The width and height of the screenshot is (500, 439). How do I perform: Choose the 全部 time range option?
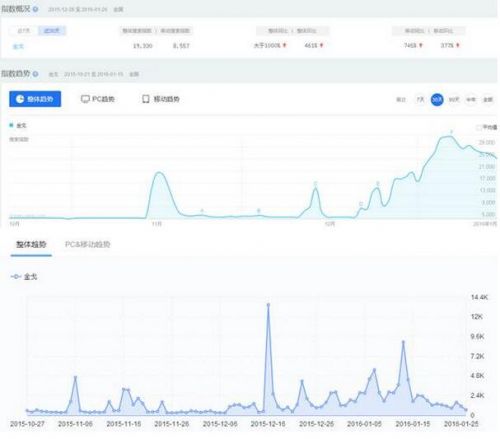488,99
